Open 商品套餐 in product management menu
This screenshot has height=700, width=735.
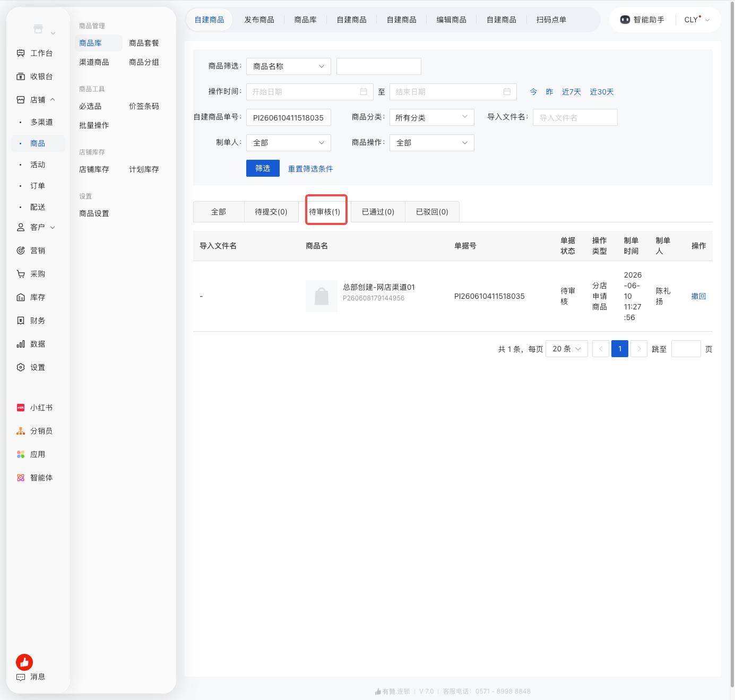[144, 43]
